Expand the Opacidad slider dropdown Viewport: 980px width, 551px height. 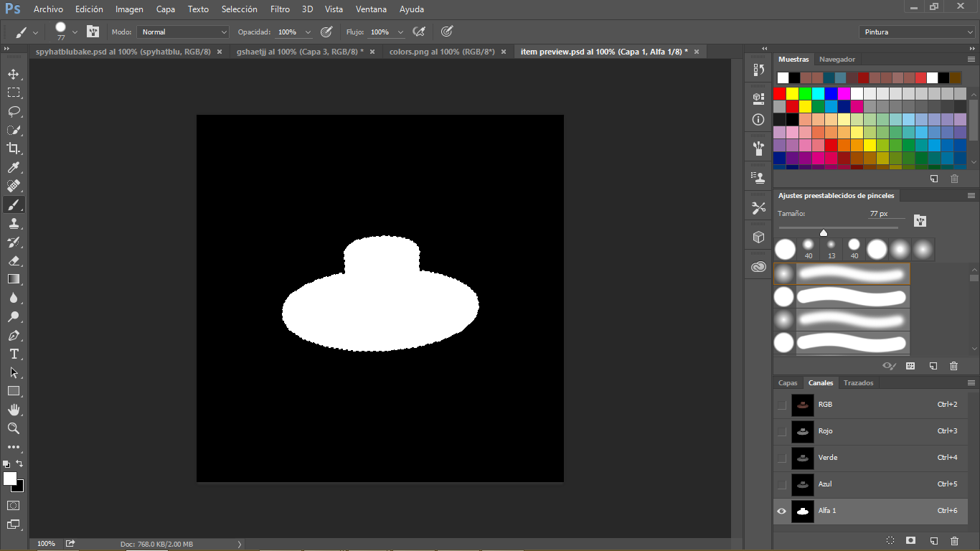point(308,32)
